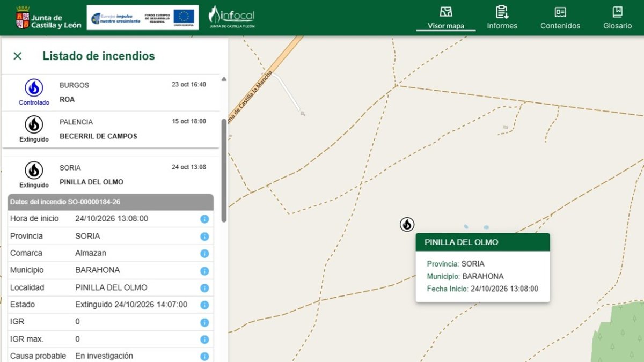Click the info icon for IGR row
This screenshot has height=362, width=644.
coord(204,322)
